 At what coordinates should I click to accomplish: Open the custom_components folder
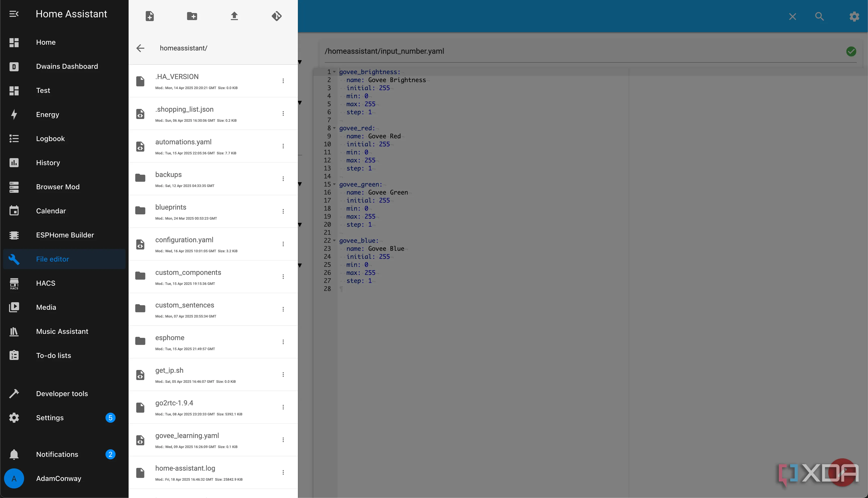213,277
